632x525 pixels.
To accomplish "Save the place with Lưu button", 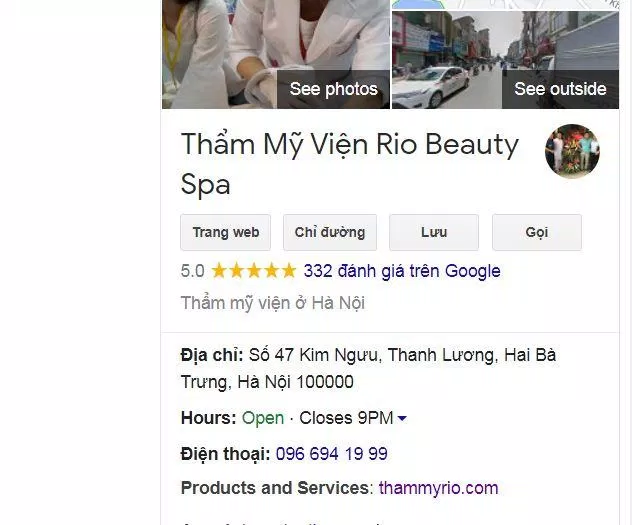I will [x=434, y=232].
